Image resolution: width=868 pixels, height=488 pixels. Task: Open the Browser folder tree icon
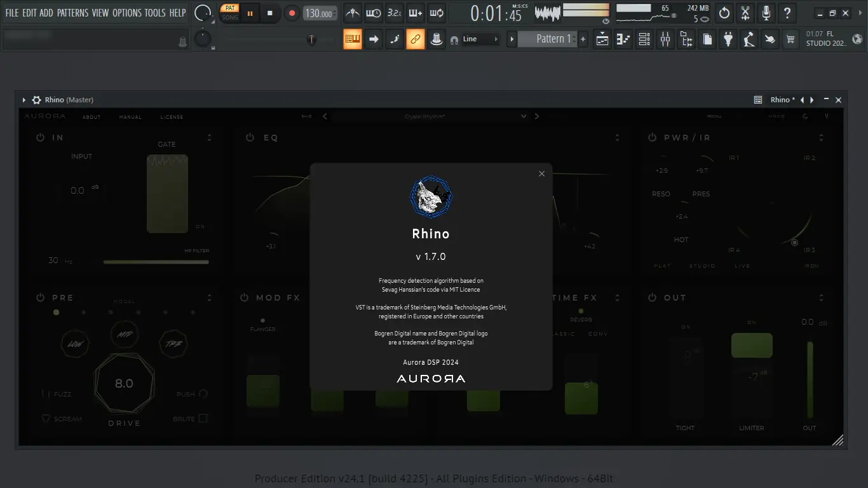click(x=686, y=39)
